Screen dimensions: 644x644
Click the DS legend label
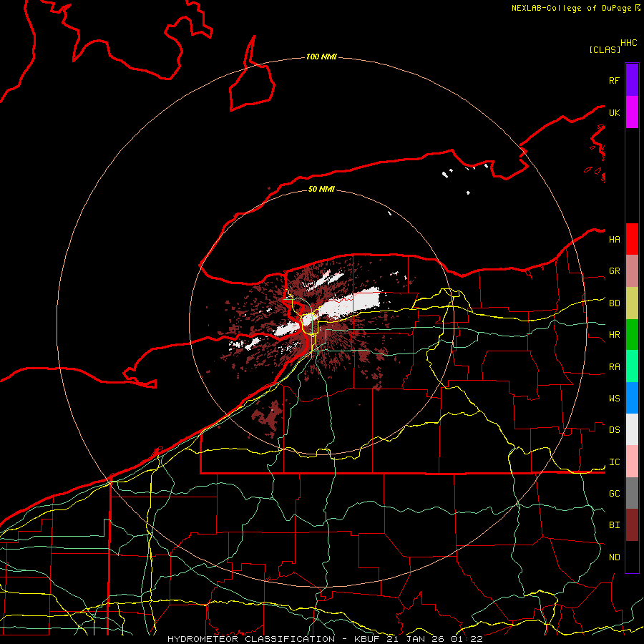pos(614,430)
